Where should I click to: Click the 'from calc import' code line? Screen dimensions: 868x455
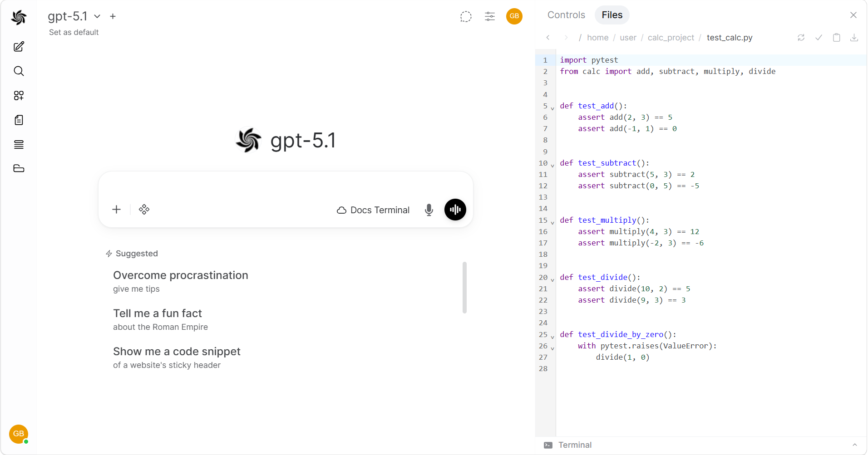pyautogui.click(x=667, y=71)
